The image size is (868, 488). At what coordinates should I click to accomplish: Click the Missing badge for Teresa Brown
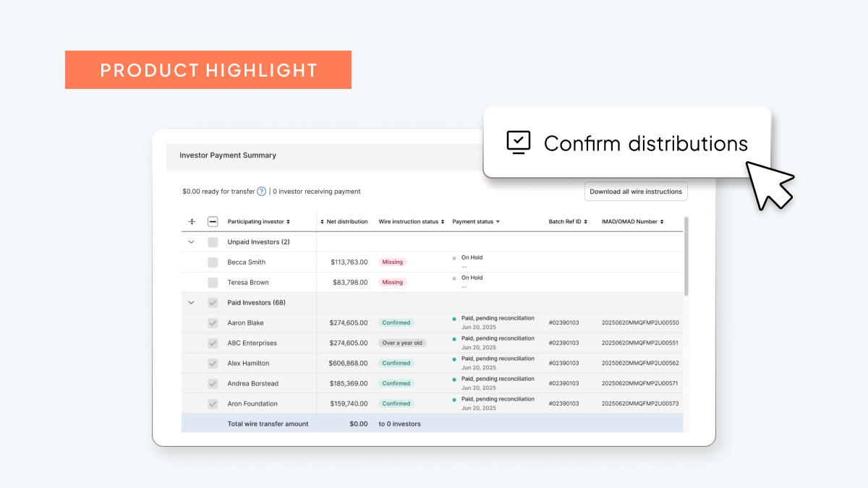pos(391,282)
